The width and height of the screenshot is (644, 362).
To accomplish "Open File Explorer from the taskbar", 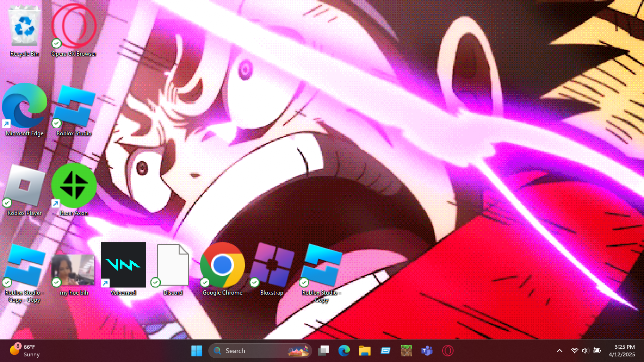I will click(x=365, y=351).
